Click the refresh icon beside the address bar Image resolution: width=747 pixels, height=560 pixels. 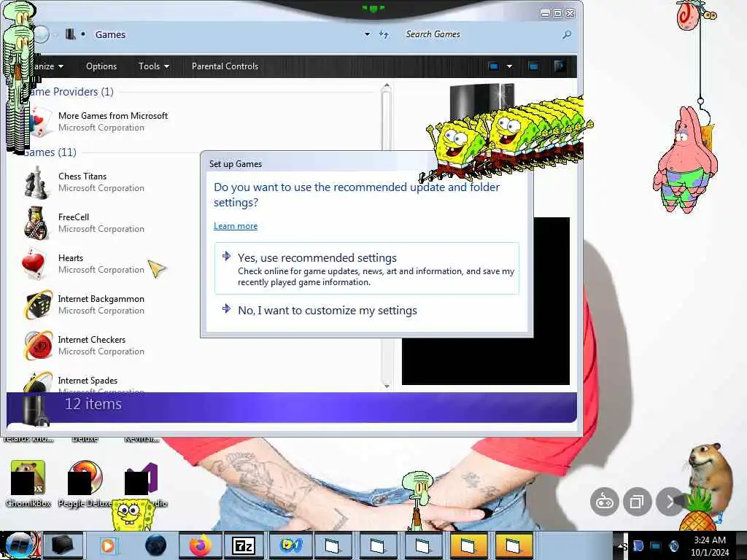tap(384, 34)
